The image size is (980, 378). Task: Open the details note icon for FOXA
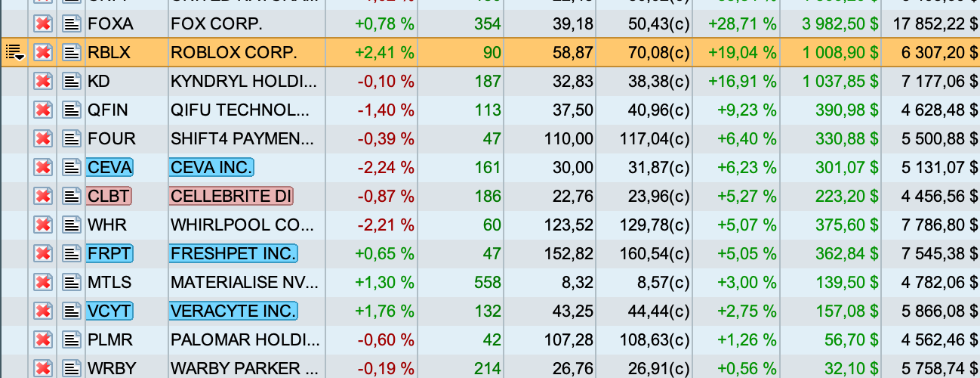pyautogui.click(x=71, y=24)
